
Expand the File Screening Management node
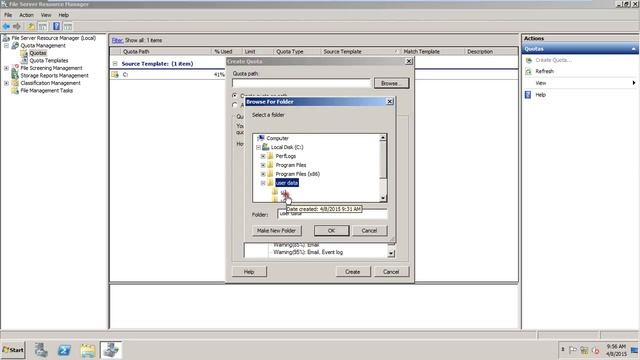(x=7, y=68)
